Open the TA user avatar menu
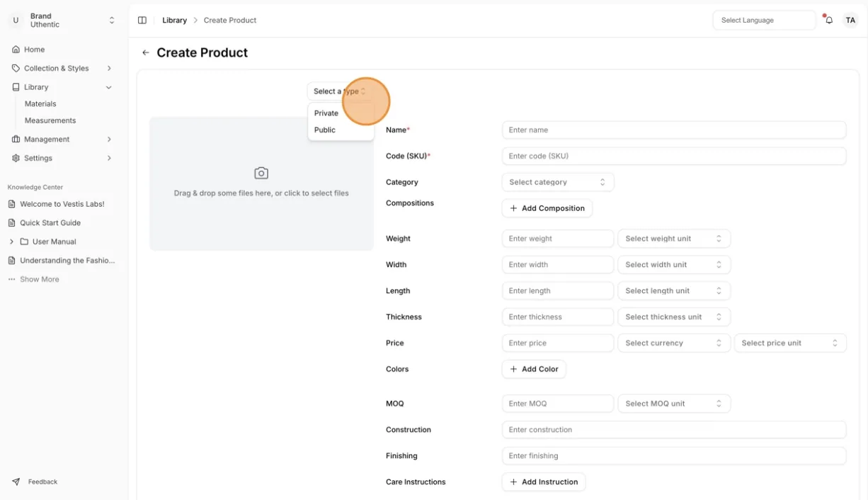868x500 pixels. click(x=850, y=21)
